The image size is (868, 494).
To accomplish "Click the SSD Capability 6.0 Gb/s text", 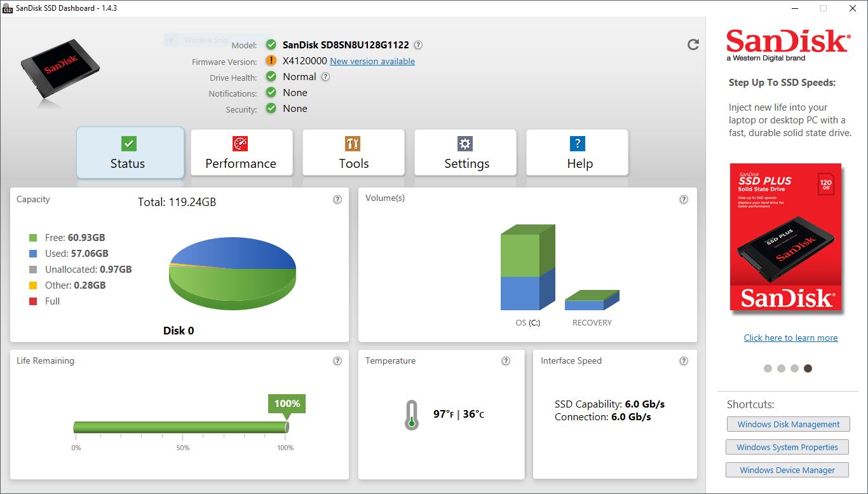I will point(609,404).
